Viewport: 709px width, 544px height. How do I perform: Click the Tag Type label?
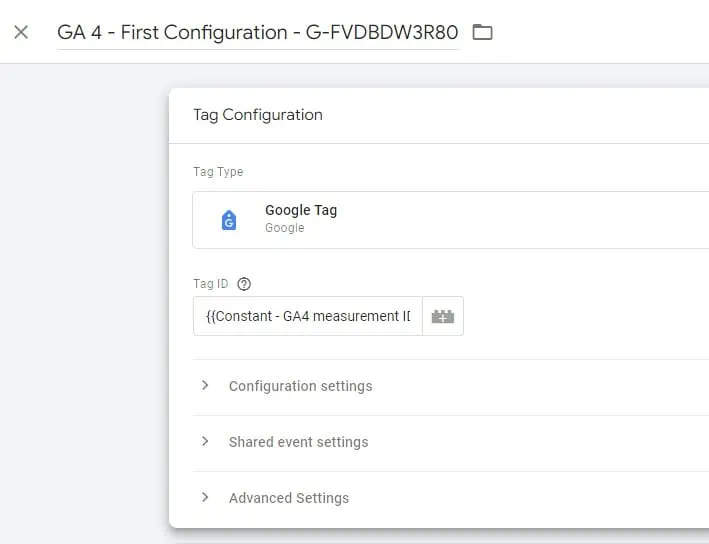(x=218, y=172)
